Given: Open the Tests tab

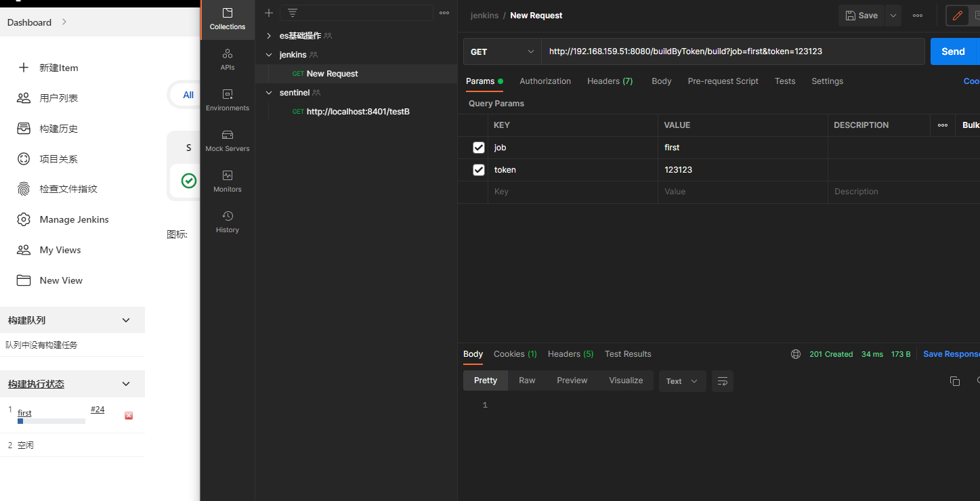Looking at the screenshot, I should [785, 81].
